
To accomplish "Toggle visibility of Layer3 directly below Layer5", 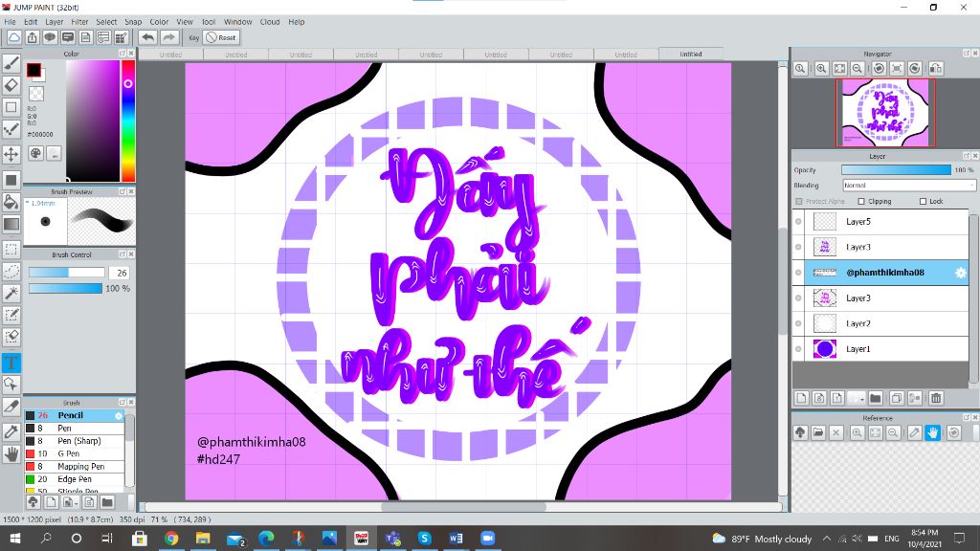I will tap(798, 248).
